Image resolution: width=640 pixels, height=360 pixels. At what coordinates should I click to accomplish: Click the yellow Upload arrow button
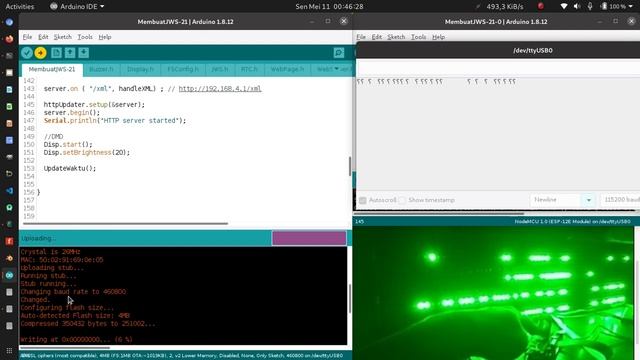tap(40, 53)
